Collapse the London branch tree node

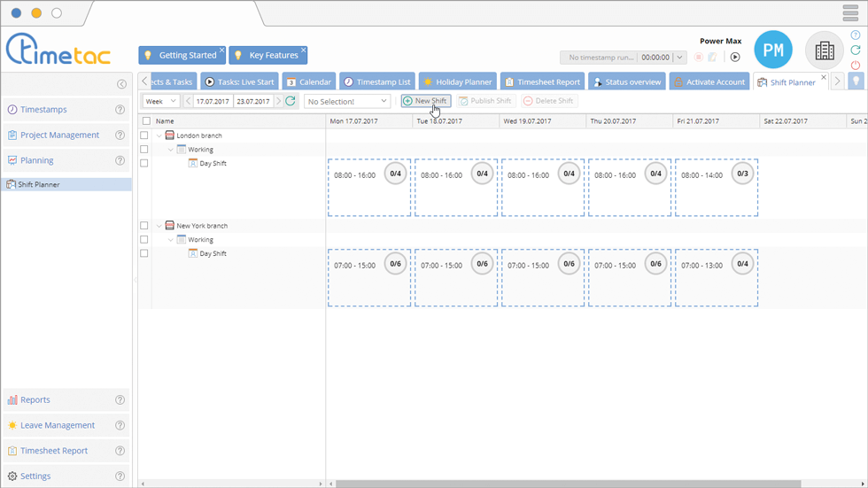click(159, 136)
